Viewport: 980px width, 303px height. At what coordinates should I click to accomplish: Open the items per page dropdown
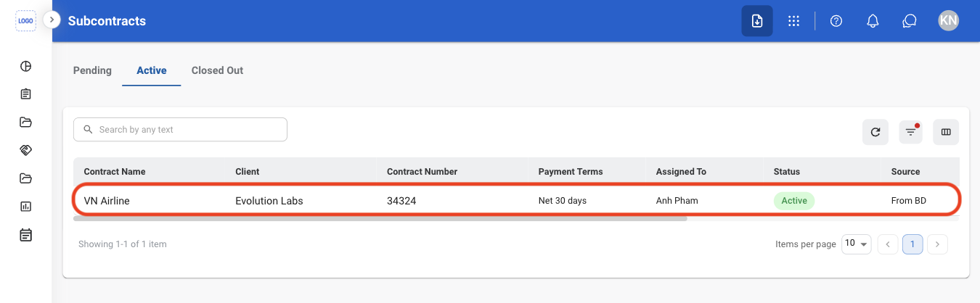[x=857, y=244]
